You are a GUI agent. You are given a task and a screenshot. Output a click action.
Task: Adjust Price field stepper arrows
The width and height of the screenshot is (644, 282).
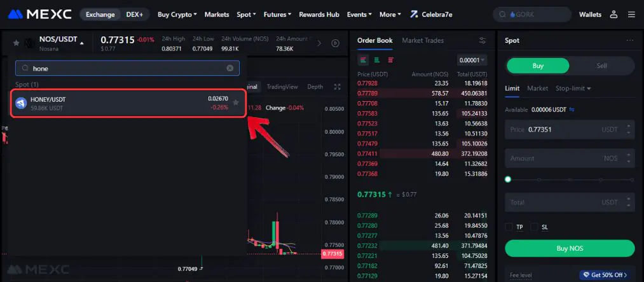tap(628, 129)
